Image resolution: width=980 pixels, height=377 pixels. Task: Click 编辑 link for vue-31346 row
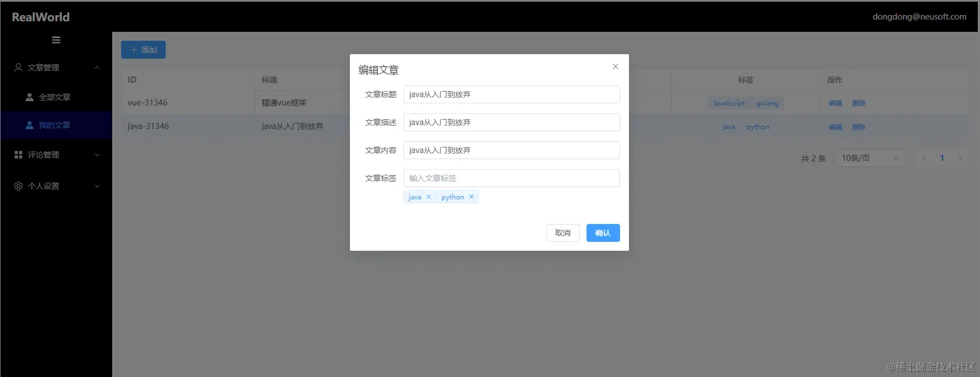point(835,103)
